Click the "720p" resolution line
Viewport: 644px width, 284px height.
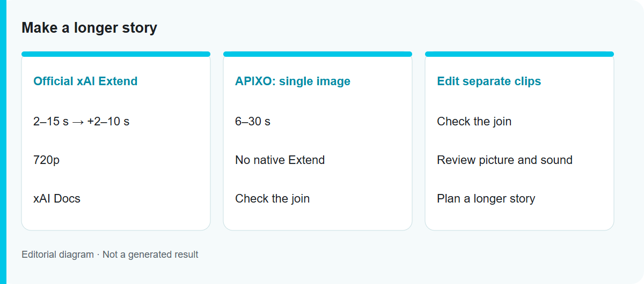pos(47,160)
